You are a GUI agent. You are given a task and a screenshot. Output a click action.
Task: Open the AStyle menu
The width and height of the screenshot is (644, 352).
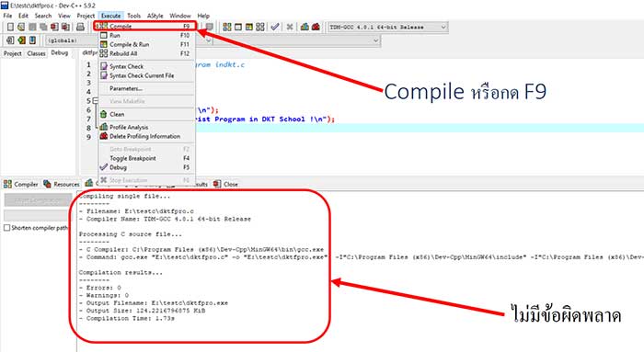[155, 16]
